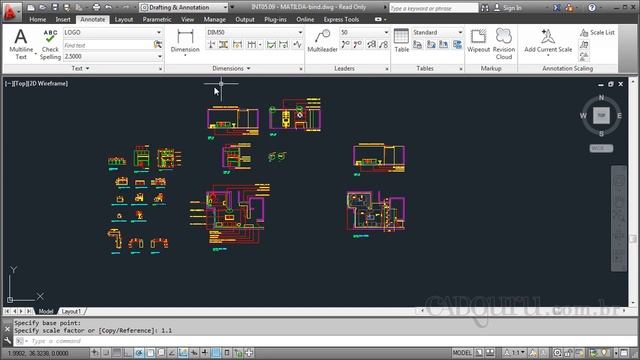This screenshot has height=360, width=640.
Task: Click the Adjust Space dimension icon
Action: tap(223, 44)
